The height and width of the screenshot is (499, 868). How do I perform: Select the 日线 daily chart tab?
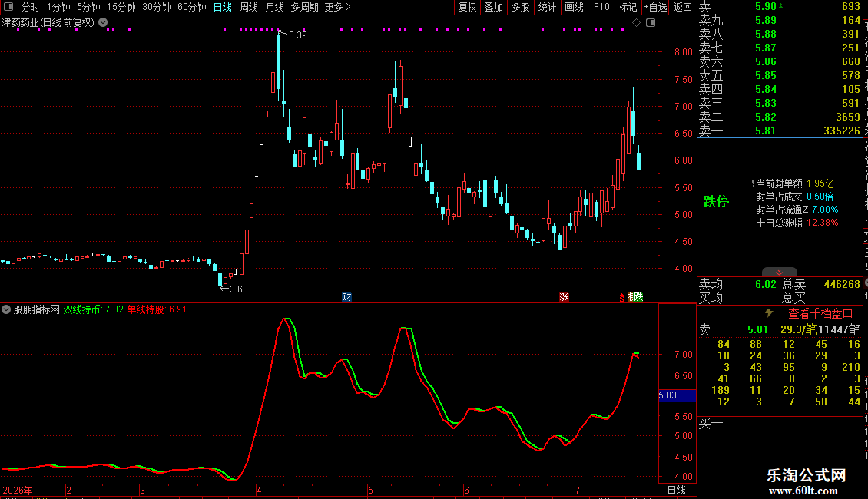coord(223,7)
